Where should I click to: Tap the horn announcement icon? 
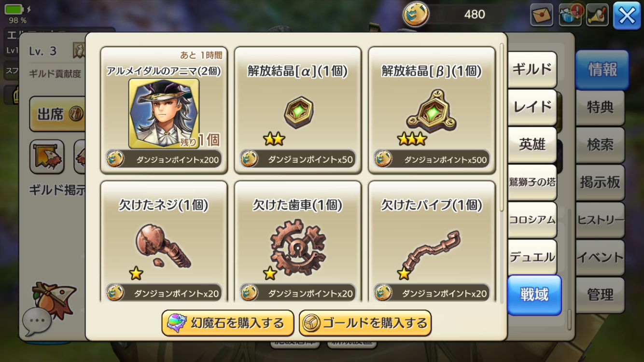(x=597, y=15)
